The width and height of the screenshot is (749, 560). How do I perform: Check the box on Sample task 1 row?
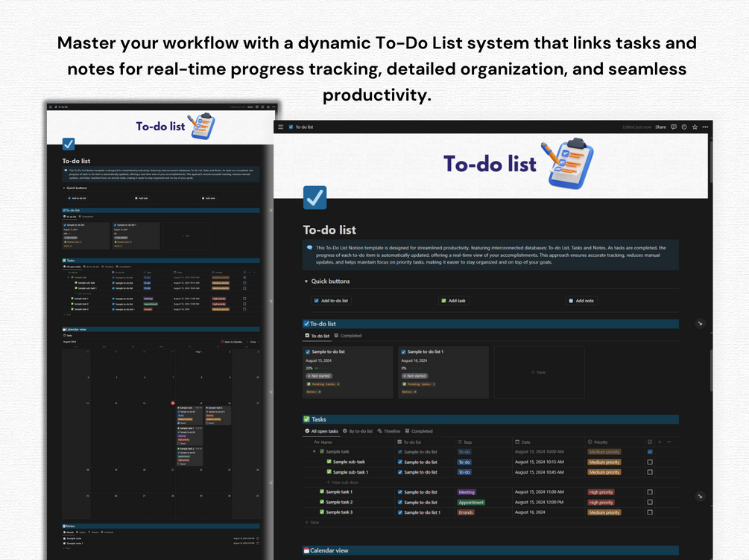click(650, 491)
